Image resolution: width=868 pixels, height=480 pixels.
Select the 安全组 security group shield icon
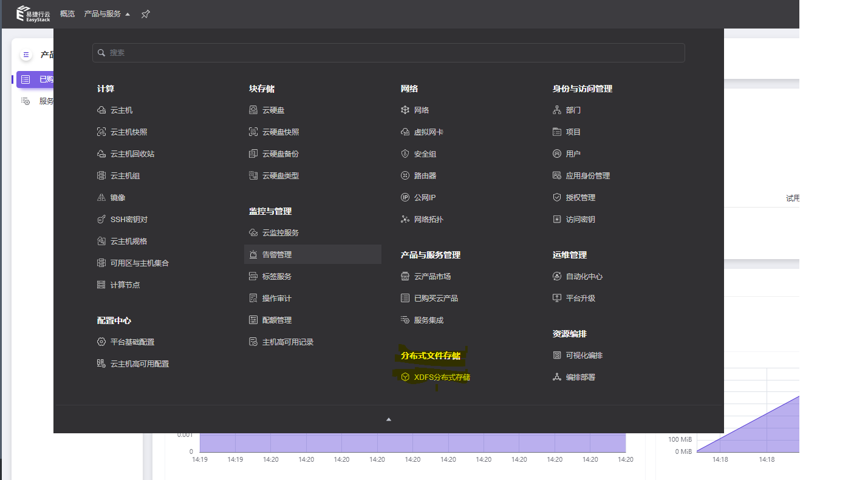click(x=405, y=154)
